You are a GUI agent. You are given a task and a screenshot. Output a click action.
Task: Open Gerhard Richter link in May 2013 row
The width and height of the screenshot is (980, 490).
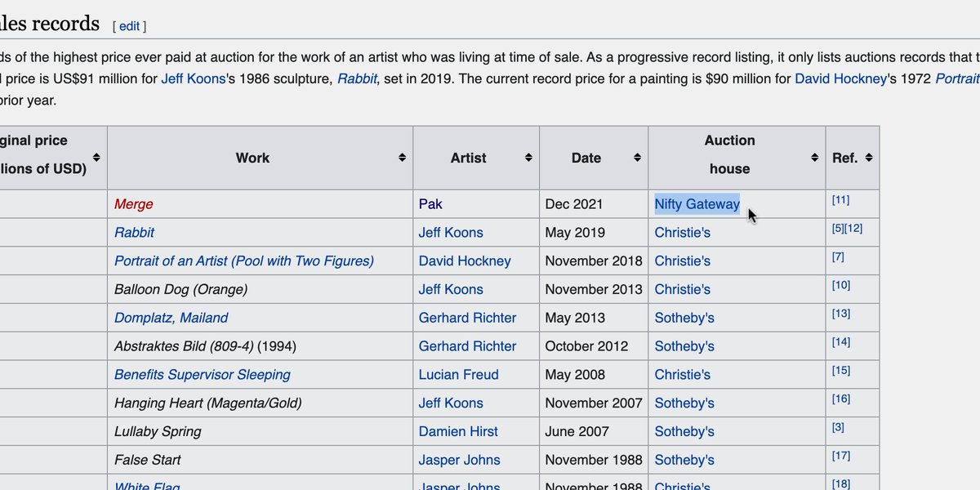click(467, 318)
